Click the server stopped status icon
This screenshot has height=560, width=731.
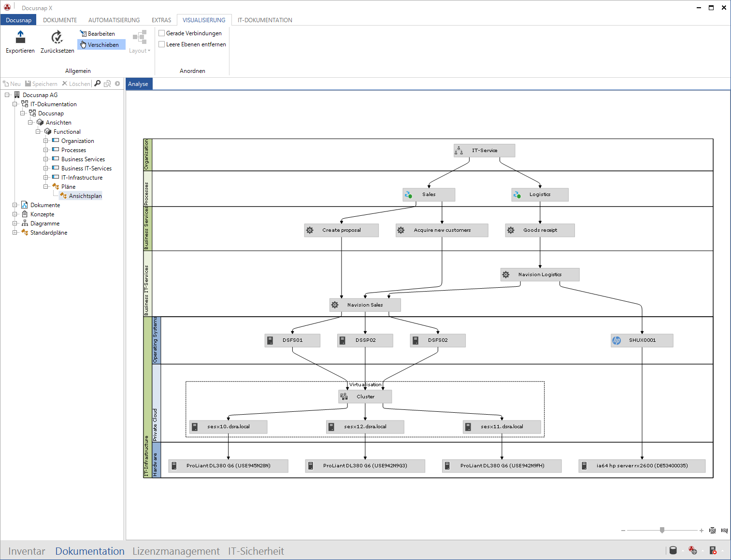[713, 550]
